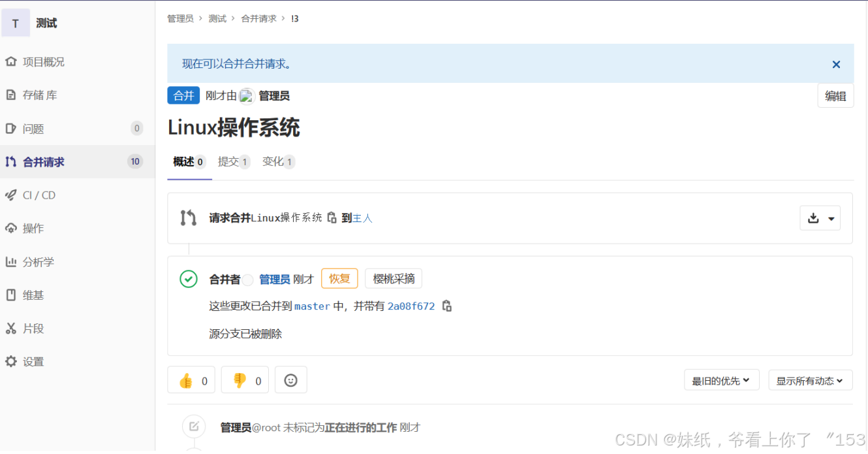Click the 片段 scissors icon
868x454 pixels.
[x=10, y=328]
